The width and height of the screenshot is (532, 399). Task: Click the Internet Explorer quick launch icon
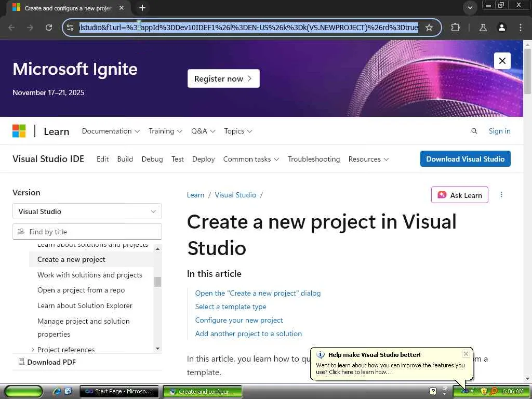coord(57,391)
